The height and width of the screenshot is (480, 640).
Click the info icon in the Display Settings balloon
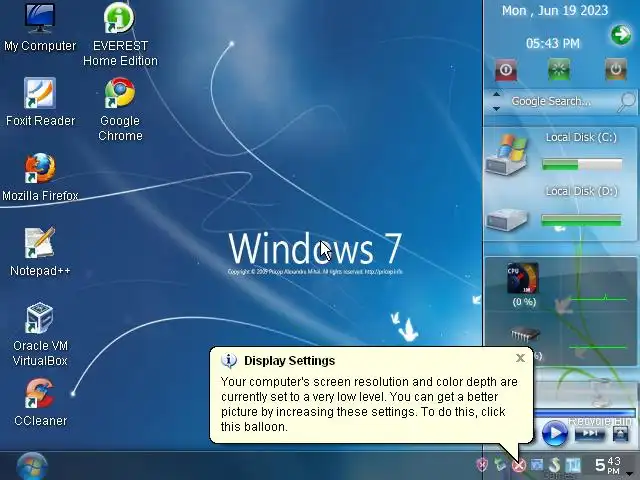point(229,360)
